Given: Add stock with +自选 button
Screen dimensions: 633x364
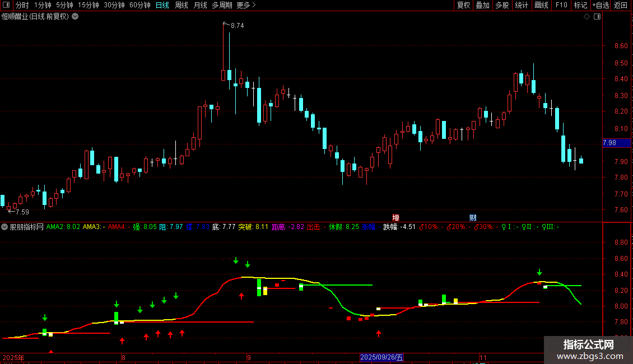Looking at the screenshot, I should 601,5.
